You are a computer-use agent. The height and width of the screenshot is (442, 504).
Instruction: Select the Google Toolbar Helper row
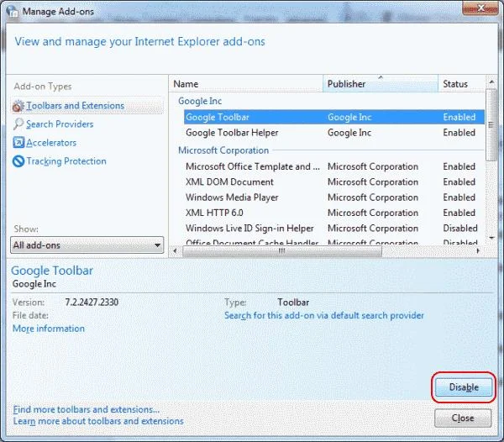tap(334, 133)
